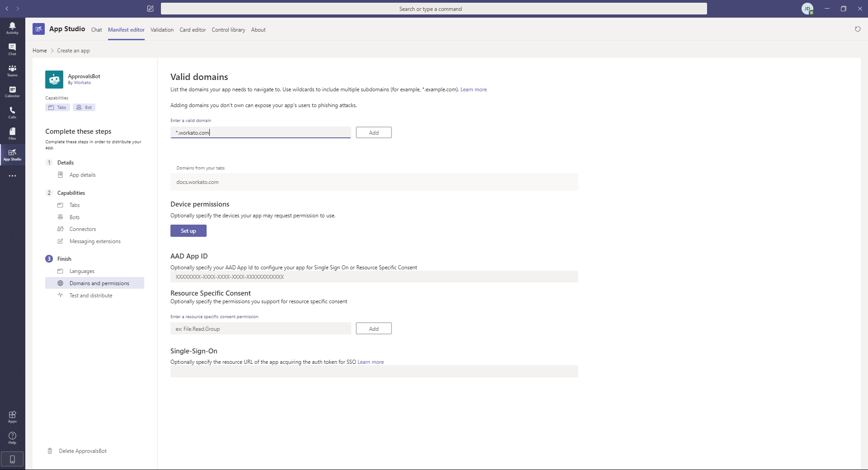Show more apps via ellipsis icon

click(12, 176)
